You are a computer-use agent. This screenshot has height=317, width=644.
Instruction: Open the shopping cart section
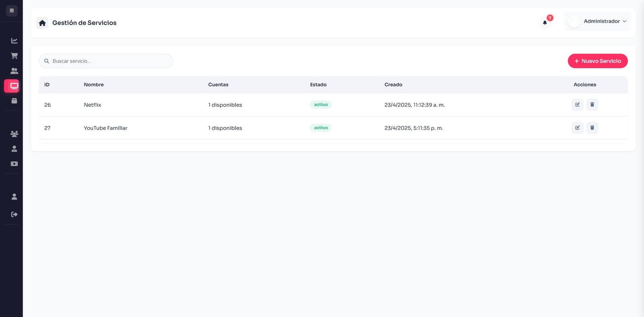(x=14, y=56)
